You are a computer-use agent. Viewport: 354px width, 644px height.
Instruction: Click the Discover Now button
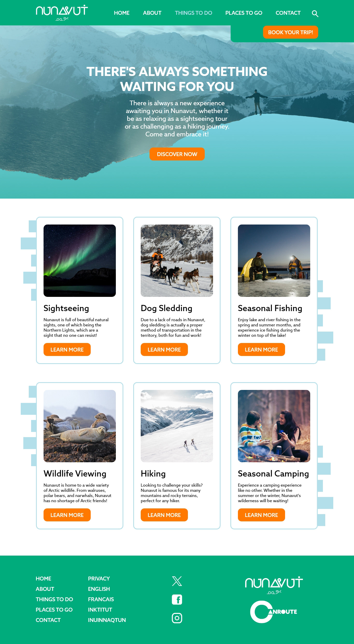click(177, 154)
